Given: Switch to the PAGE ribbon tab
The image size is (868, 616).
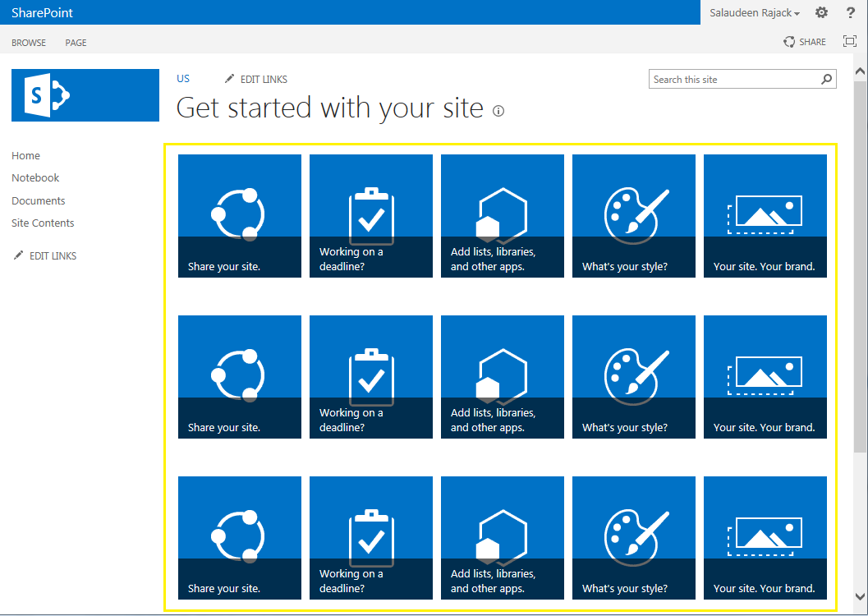Looking at the screenshot, I should click(x=76, y=42).
